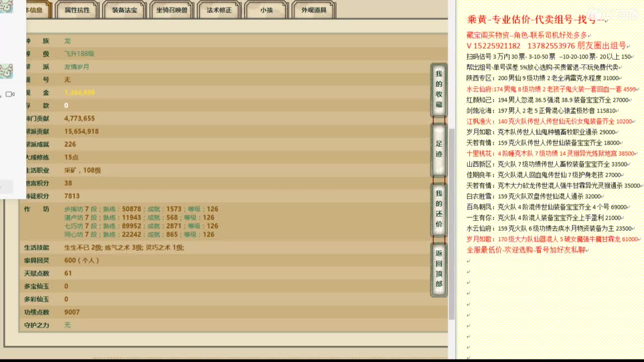644x362 pixels.
Task: Click the 帮派贡献 value 15,654,918
Action: pyautogui.click(x=82, y=132)
